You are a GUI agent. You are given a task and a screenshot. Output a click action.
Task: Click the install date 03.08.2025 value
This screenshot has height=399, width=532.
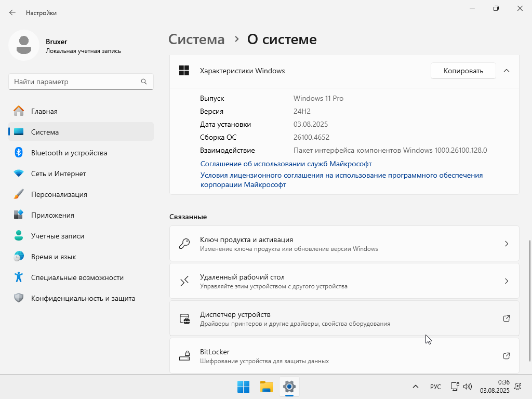(x=311, y=124)
